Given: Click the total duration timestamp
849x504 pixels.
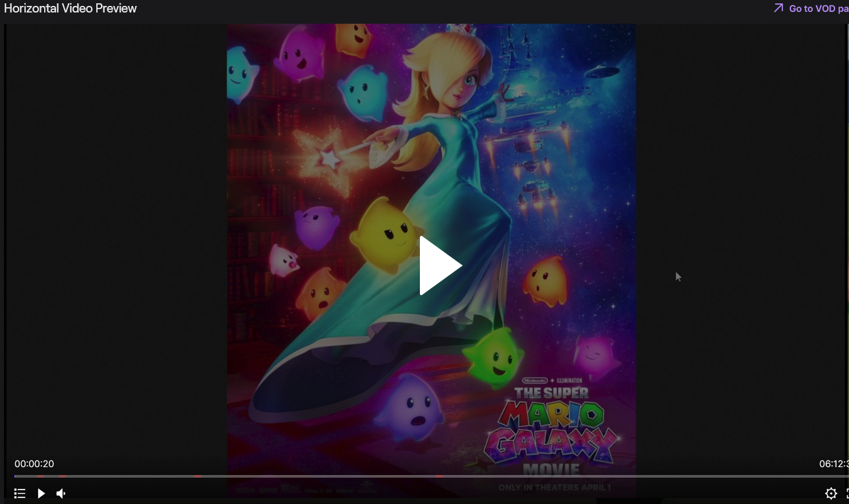Looking at the screenshot, I should (x=833, y=464).
